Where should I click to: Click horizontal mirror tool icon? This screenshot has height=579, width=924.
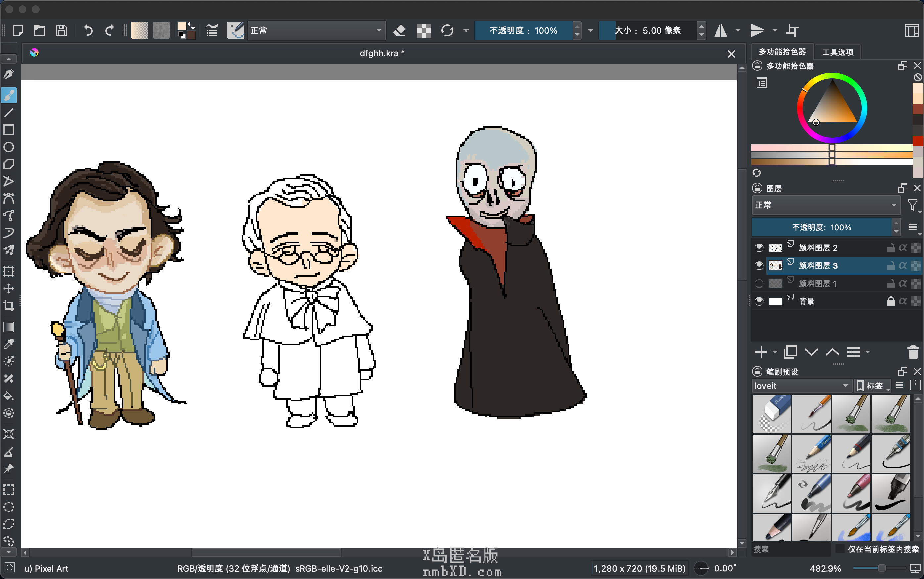point(721,31)
